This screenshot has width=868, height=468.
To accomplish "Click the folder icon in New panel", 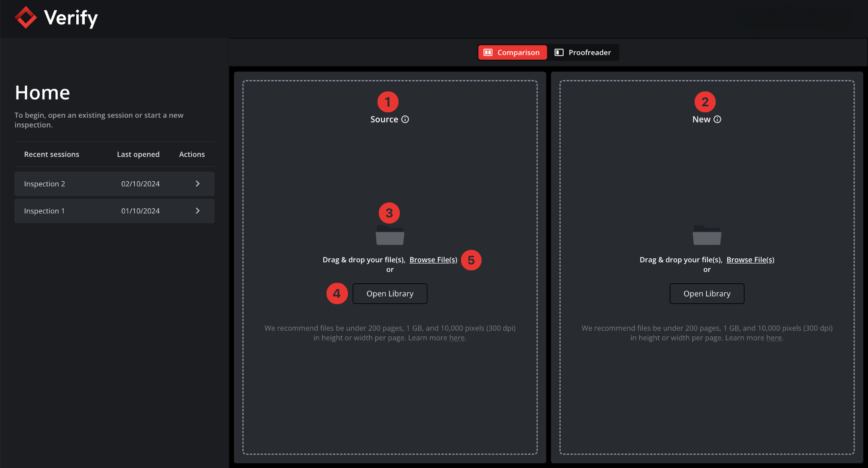I will coord(707,235).
